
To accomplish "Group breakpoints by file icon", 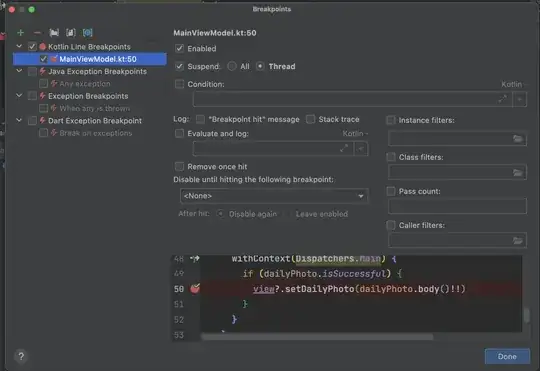I will (x=71, y=33).
